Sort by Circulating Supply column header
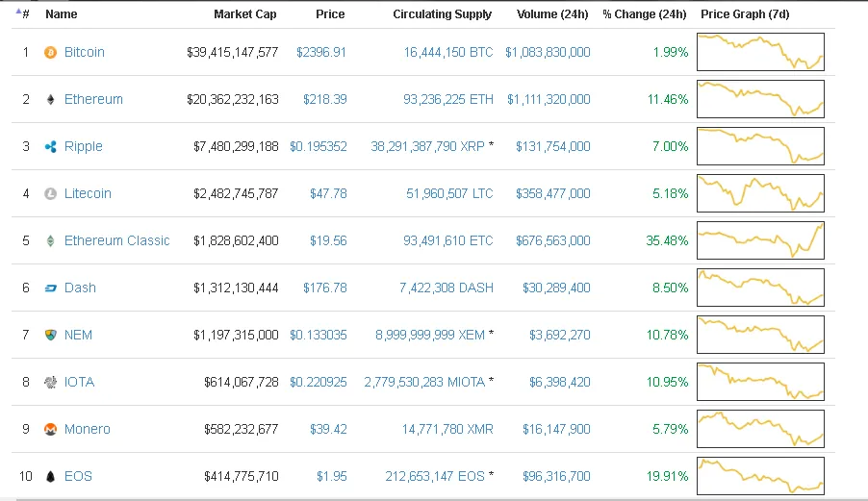This screenshot has height=501, width=868. [443, 14]
